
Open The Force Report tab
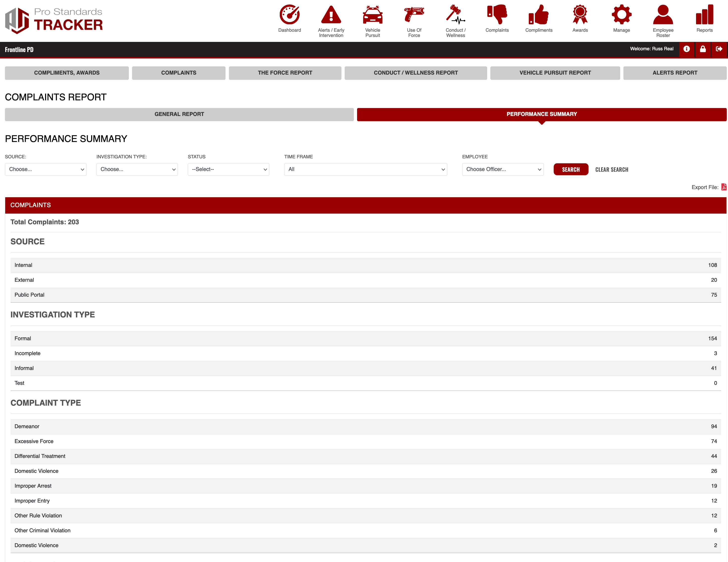[x=285, y=73]
